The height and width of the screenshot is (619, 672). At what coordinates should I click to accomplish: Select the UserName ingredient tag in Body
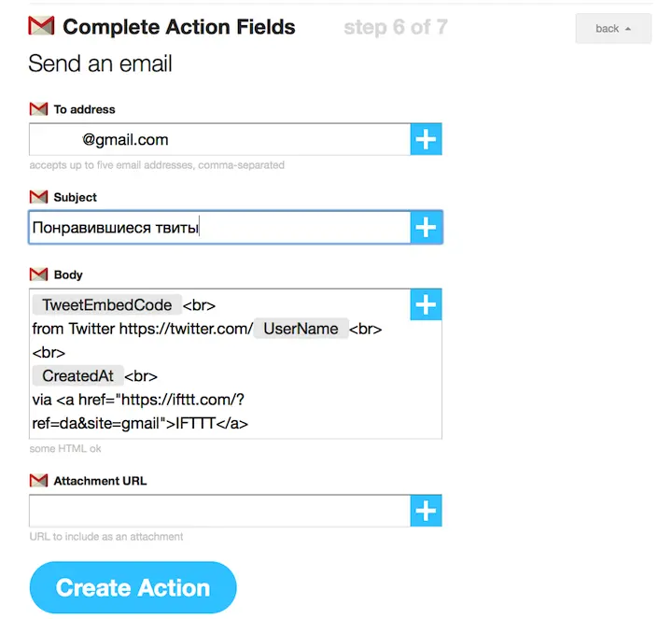(x=301, y=329)
